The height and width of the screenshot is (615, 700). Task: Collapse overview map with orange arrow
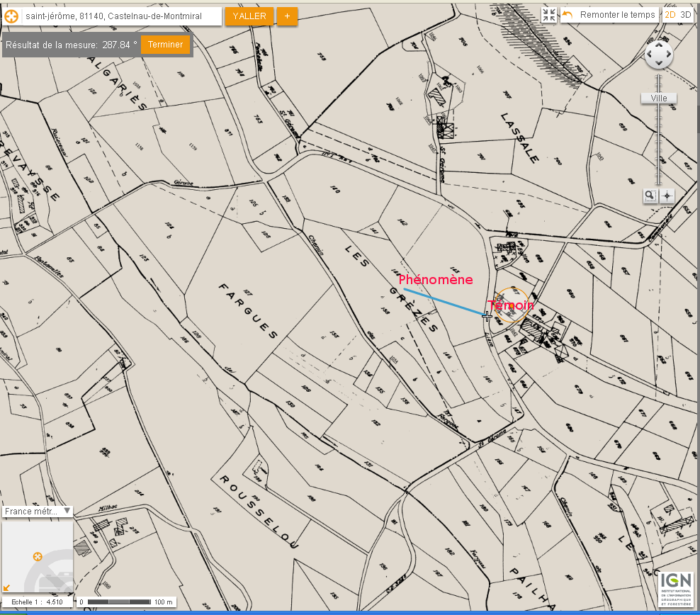[7, 587]
